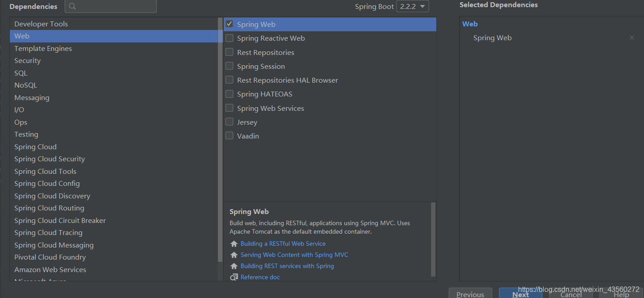Click the category list vertical scrollbar
644x298 pixels.
click(x=220, y=139)
